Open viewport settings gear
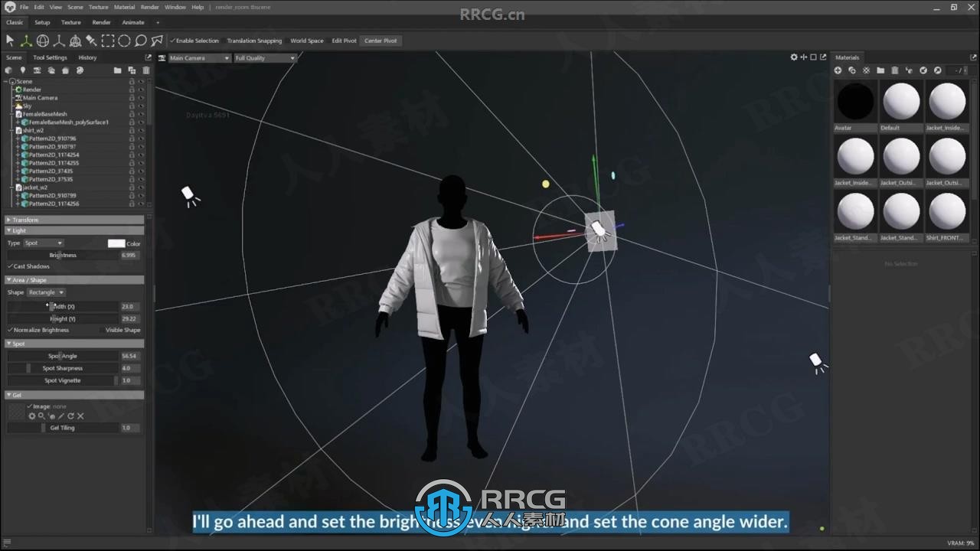980x551 pixels. pos(794,57)
